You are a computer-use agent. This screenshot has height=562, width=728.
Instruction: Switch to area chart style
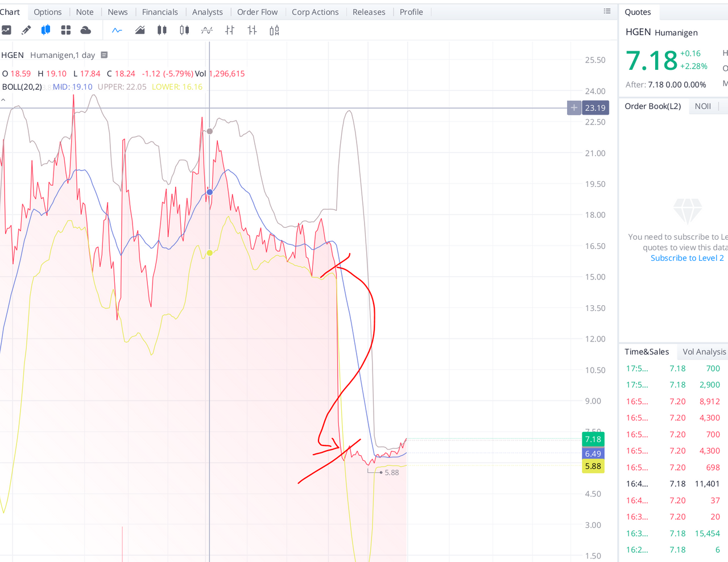(140, 30)
